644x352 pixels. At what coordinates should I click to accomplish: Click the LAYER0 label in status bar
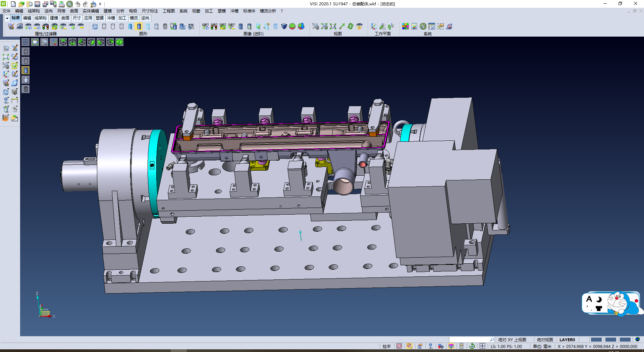click(567, 340)
